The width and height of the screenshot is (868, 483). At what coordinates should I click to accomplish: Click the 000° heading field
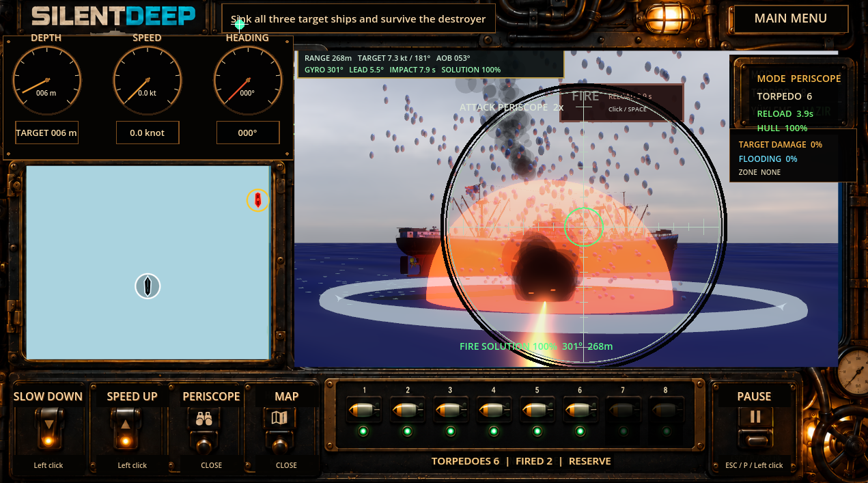point(248,133)
